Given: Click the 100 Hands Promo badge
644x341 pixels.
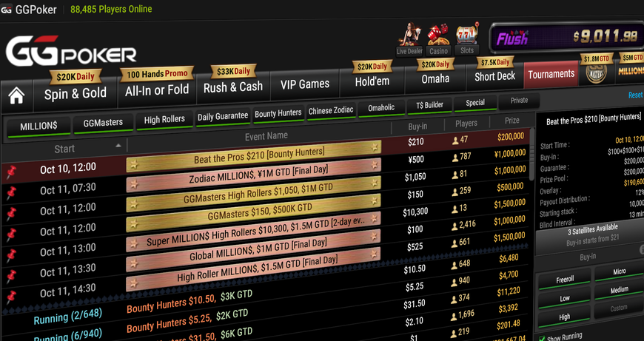Looking at the screenshot, I should 157,74.
